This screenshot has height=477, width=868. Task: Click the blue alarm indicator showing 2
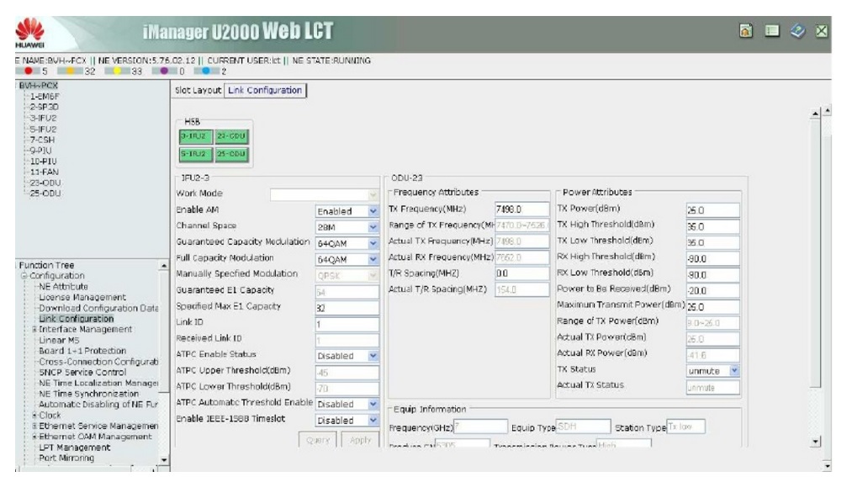point(206,71)
